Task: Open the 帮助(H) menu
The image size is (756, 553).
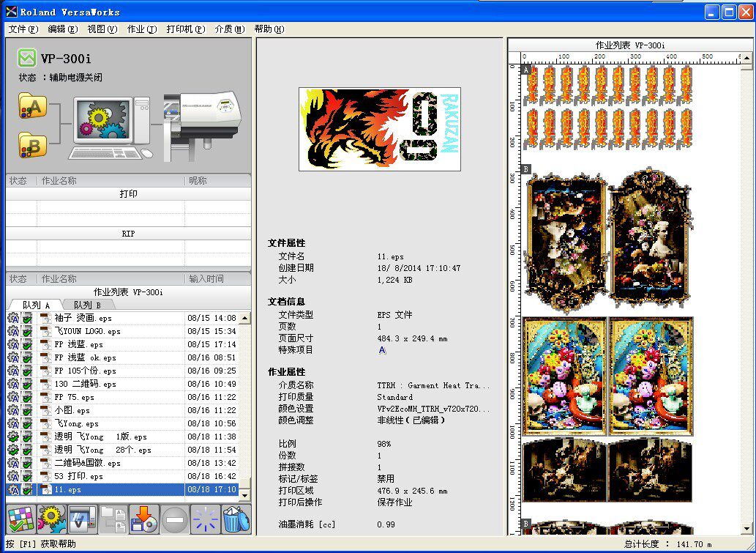Action: 269,29
